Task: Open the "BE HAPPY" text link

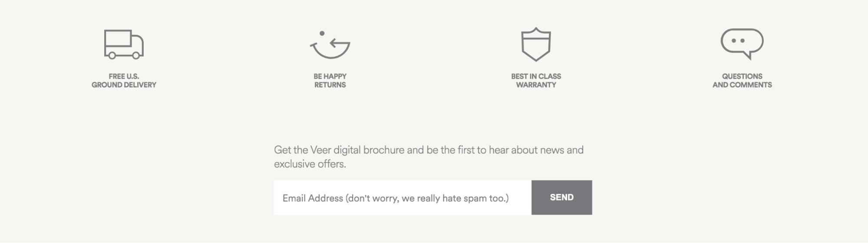Action: coord(330,77)
